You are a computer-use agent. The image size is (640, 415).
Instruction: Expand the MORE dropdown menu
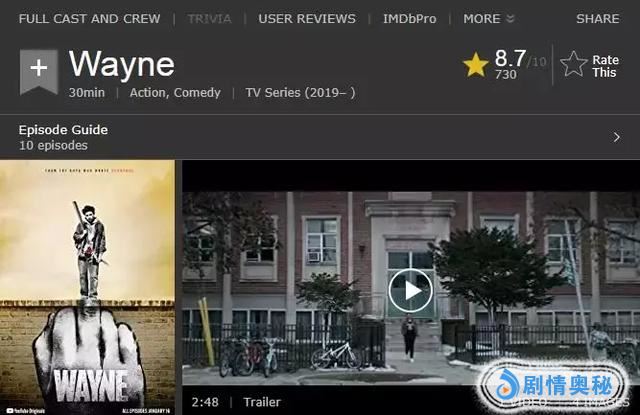(489, 19)
